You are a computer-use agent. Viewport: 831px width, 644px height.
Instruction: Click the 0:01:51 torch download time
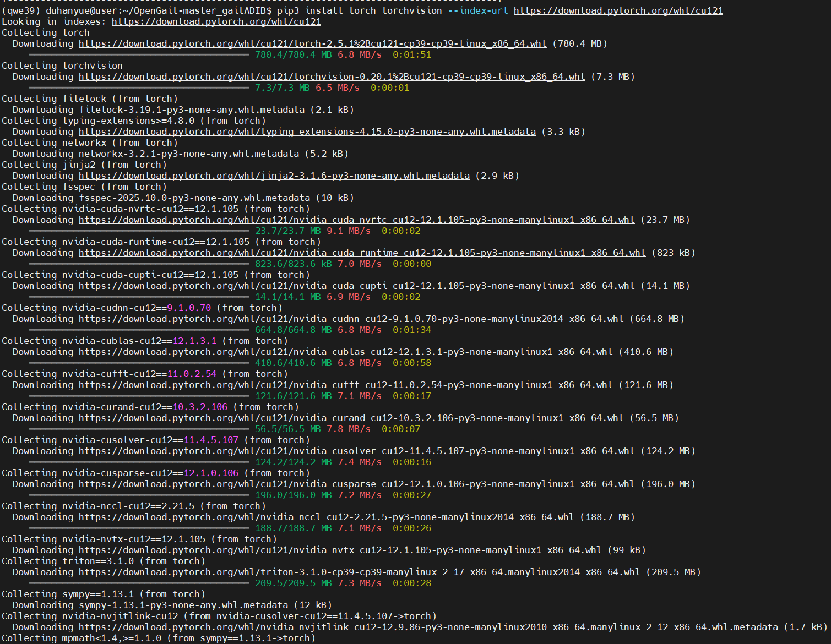(412, 54)
